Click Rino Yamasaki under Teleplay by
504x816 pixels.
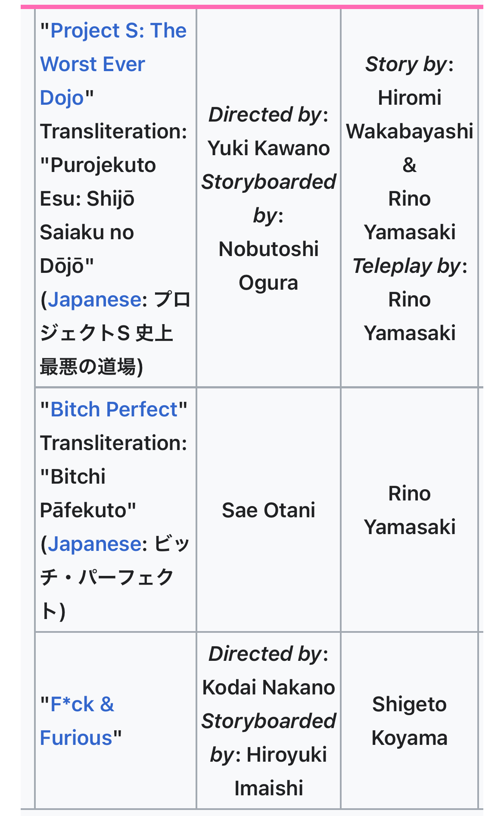click(x=410, y=316)
